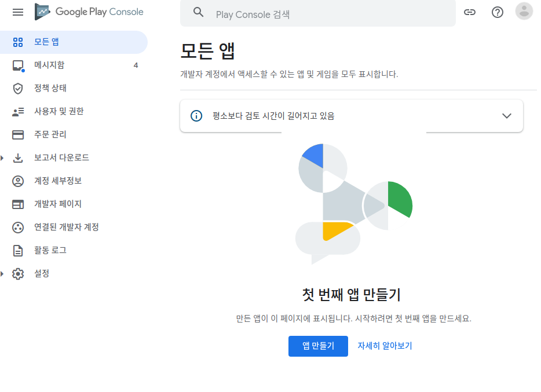Click the 설정 gear icon

18,274
